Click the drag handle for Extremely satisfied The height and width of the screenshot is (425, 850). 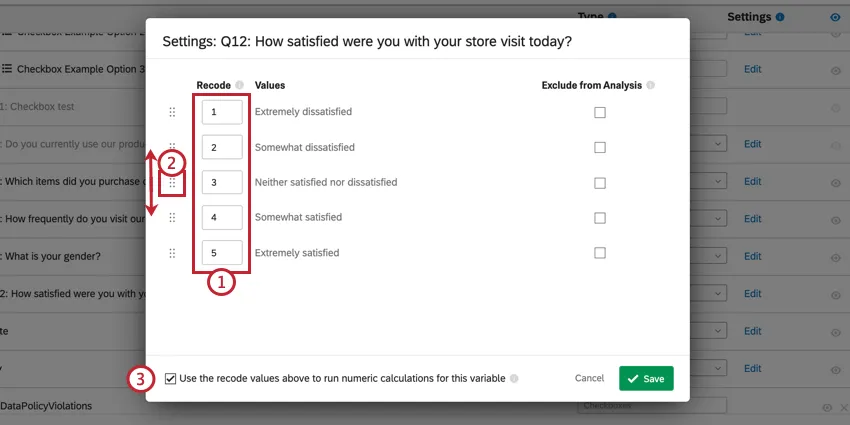click(172, 253)
